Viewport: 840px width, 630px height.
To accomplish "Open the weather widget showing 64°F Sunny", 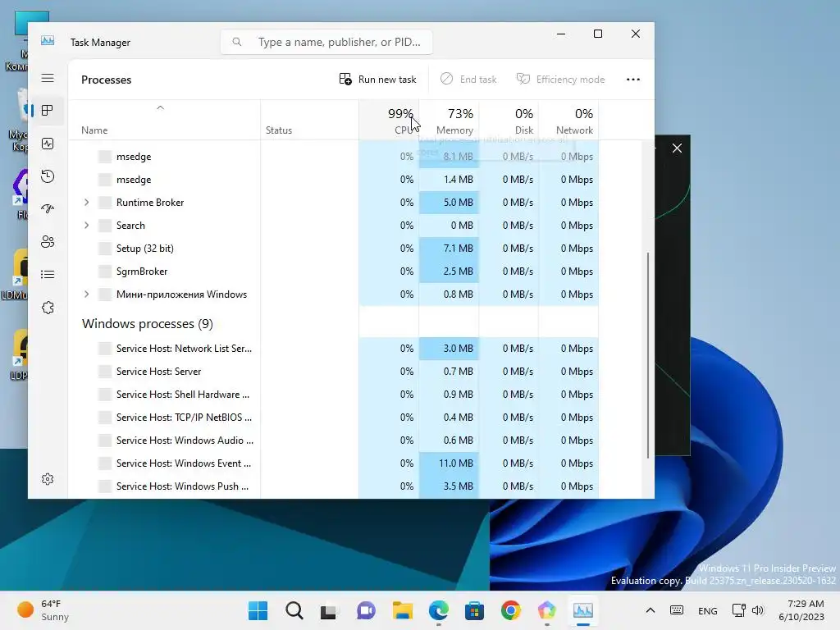I will [x=43, y=610].
